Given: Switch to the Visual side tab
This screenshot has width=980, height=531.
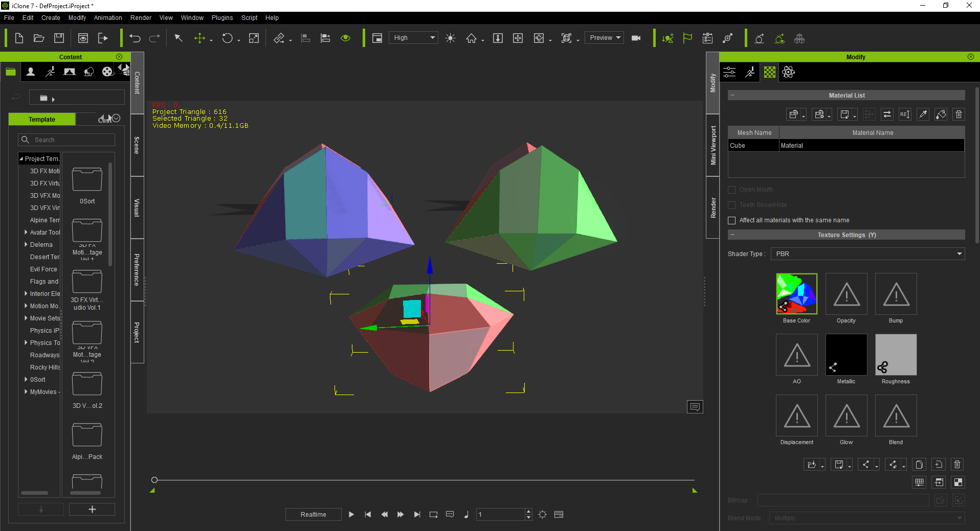Looking at the screenshot, I should 137,207.
